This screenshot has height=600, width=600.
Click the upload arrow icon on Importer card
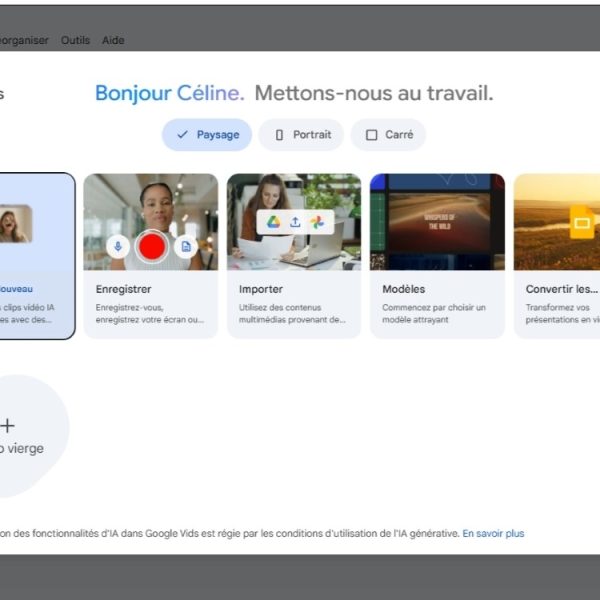pyautogui.click(x=295, y=222)
